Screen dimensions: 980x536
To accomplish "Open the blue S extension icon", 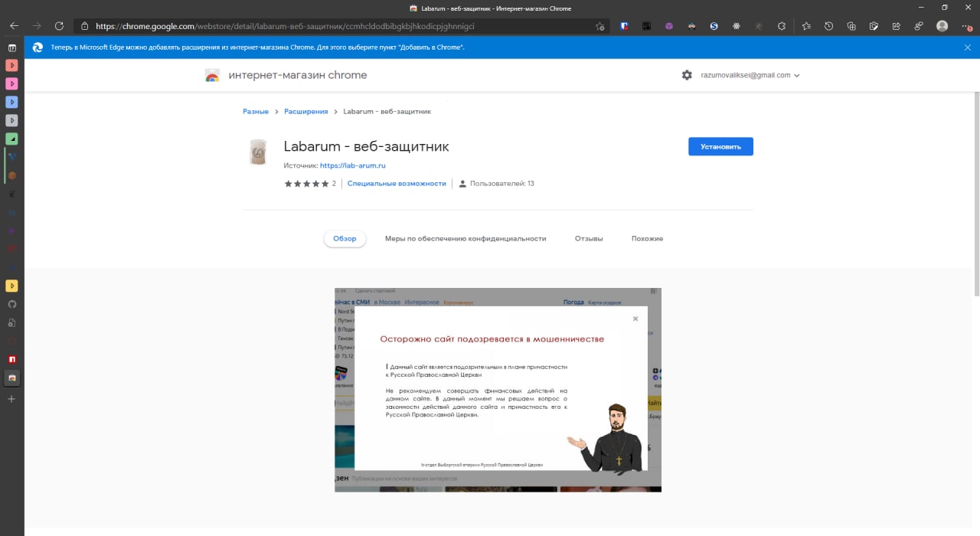I will coord(714,26).
